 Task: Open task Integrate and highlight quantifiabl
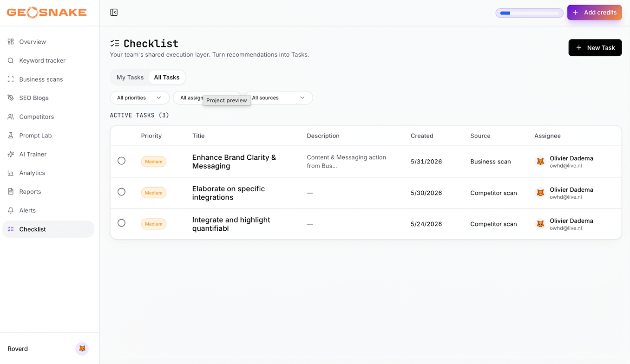(x=231, y=224)
